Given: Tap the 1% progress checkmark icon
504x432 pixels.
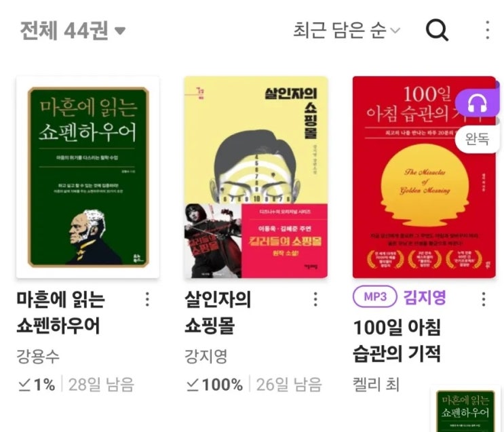Looking at the screenshot, I should tap(24, 385).
